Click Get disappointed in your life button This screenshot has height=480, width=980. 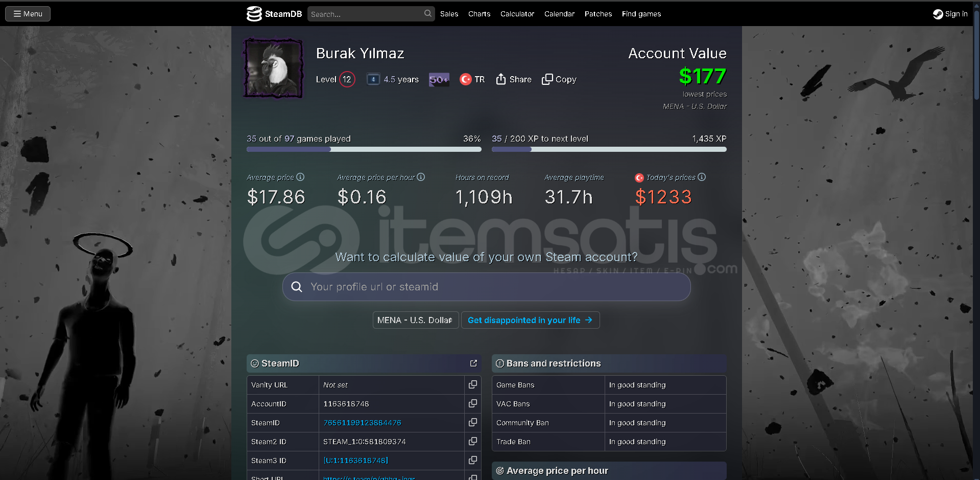pyautogui.click(x=530, y=320)
